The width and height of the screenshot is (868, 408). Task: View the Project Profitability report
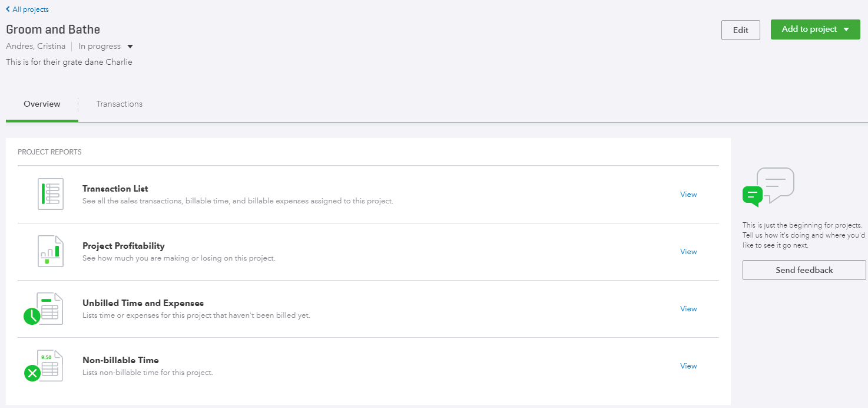[688, 252]
